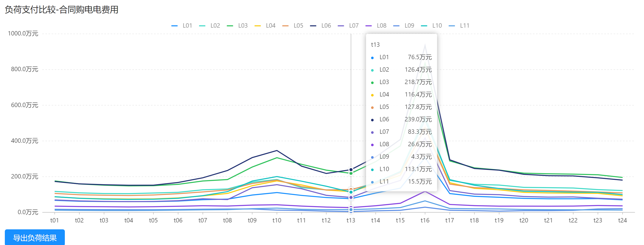The image size is (644, 245).
Task: Click L07 purple data point at t13
Action: (x=351, y=198)
